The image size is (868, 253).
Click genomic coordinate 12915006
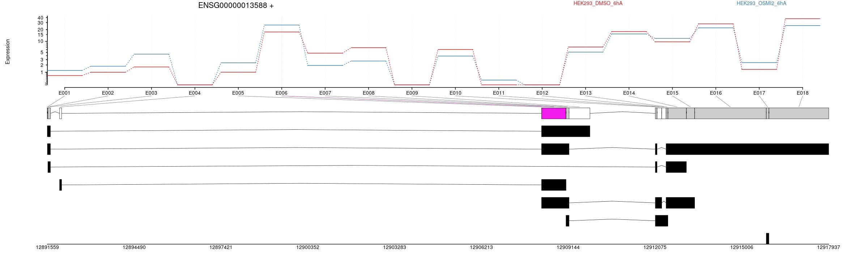[742, 248]
